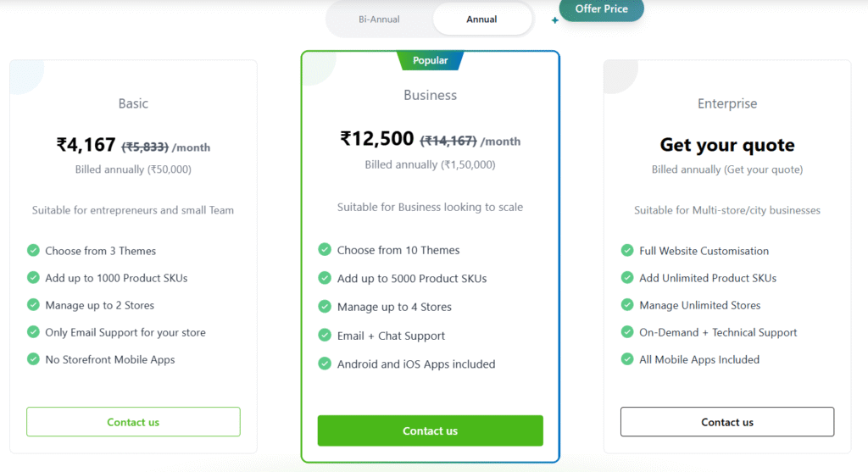Screen dimensions: 868x472
Task: Click checkmark icon next to All Mobile Apps Included
Action: click(627, 359)
